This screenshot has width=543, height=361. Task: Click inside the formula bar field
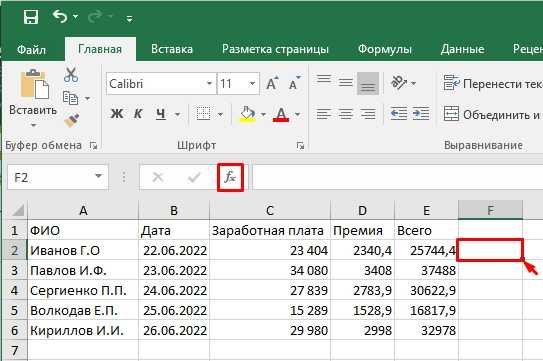click(398, 177)
